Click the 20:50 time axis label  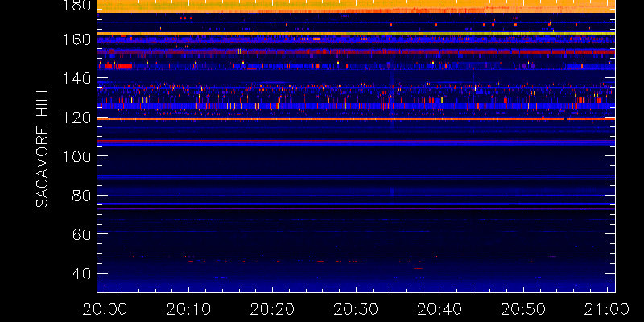(523, 309)
